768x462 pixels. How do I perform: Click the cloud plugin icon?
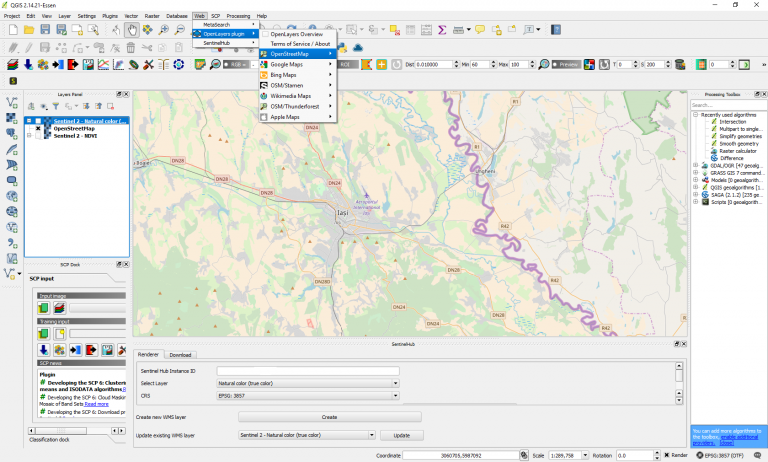358,48
